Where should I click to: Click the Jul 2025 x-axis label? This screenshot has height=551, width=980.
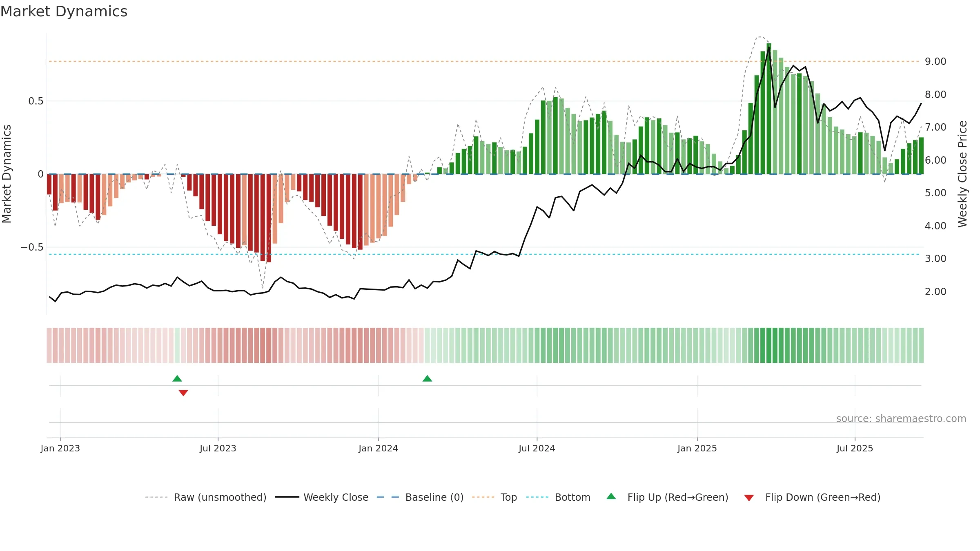(855, 448)
